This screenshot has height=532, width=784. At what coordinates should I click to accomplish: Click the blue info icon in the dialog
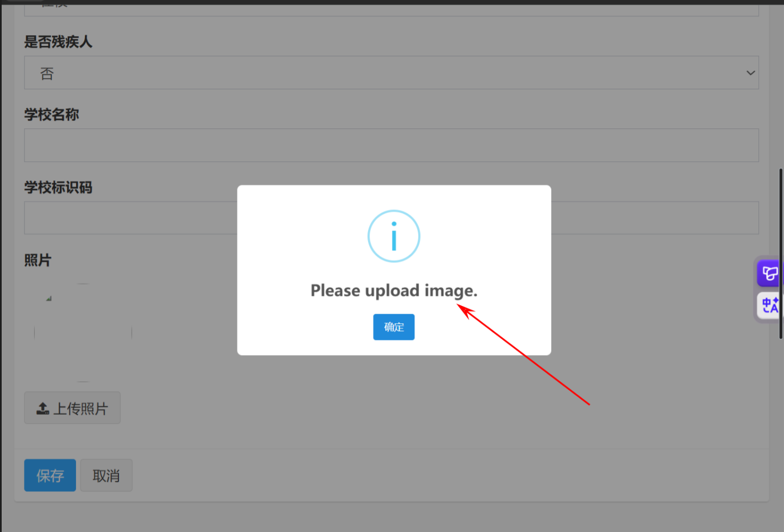[x=394, y=236]
